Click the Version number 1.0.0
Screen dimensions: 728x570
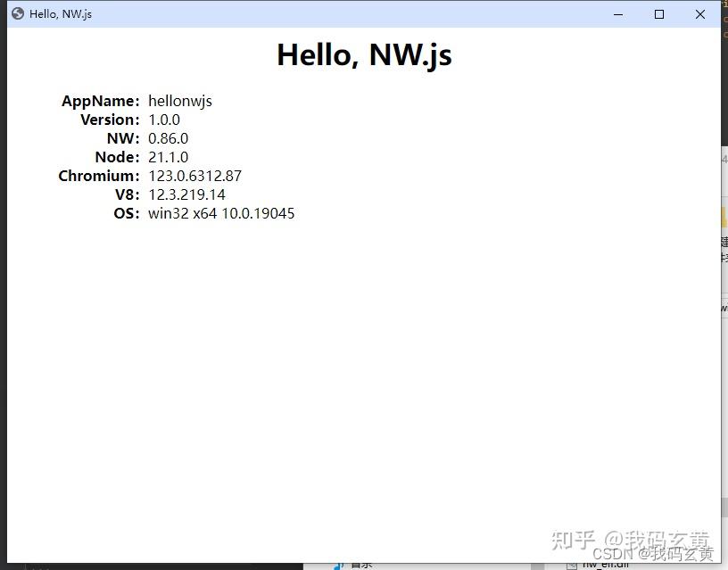164,120
